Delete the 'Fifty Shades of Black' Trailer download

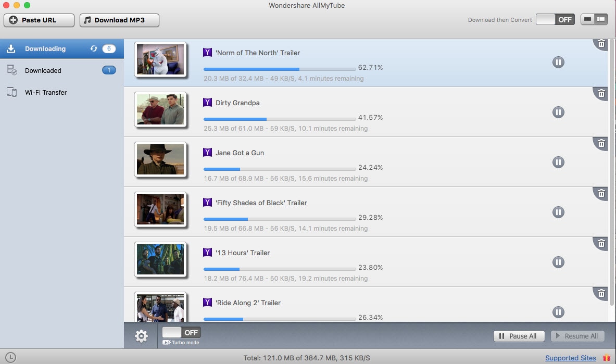[601, 193]
